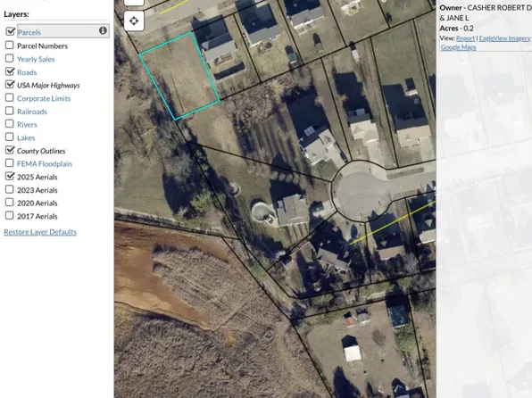Turn on the 2017 Aerials checkbox
532x398 pixels.
click(x=10, y=216)
